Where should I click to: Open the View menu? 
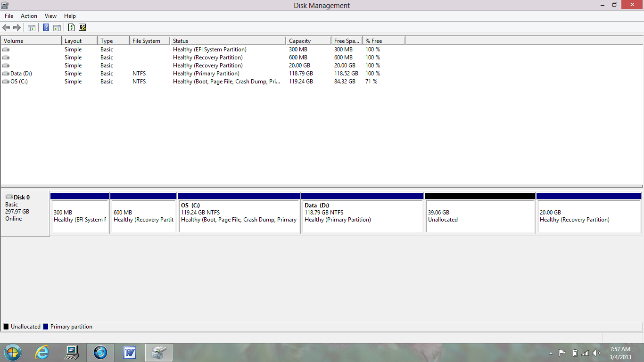pyautogui.click(x=50, y=16)
